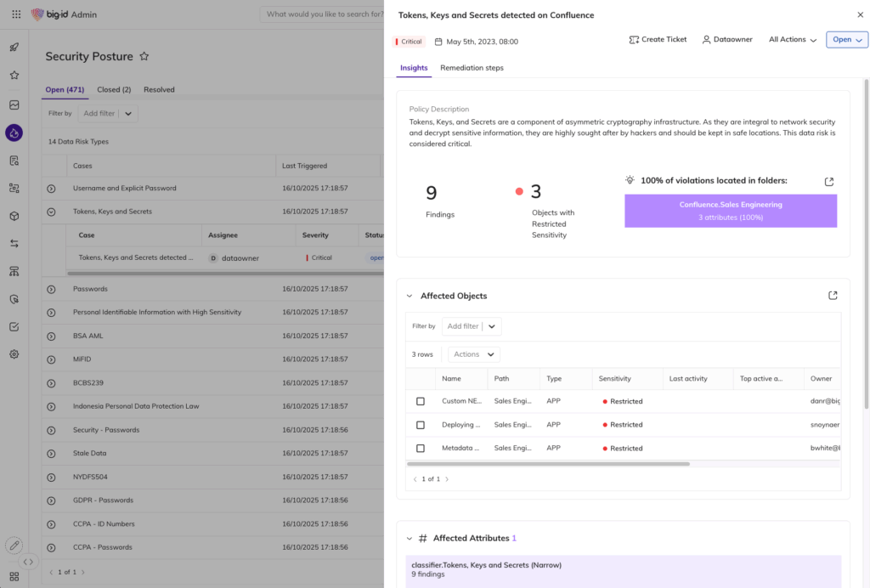The height and width of the screenshot is (588, 870).
Task: Click the purple Confluence.Sales Engineering bar
Action: [x=731, y=211]
